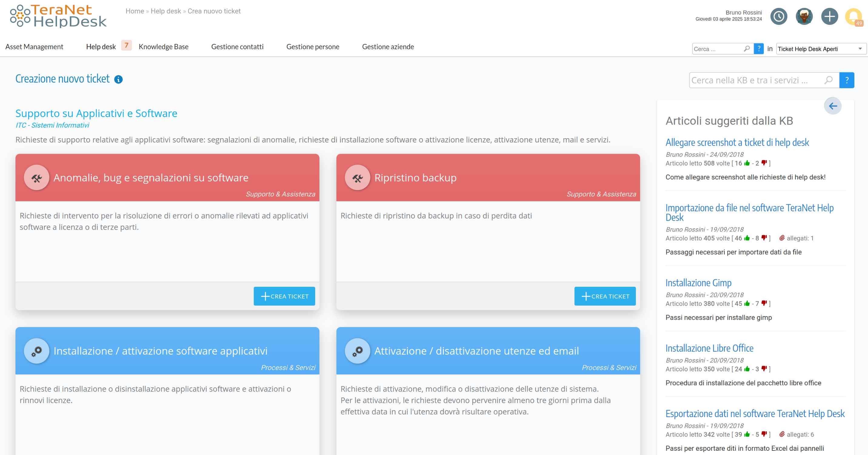
Task: Click Ripristino backup card title
Action: tap(415, 178)
